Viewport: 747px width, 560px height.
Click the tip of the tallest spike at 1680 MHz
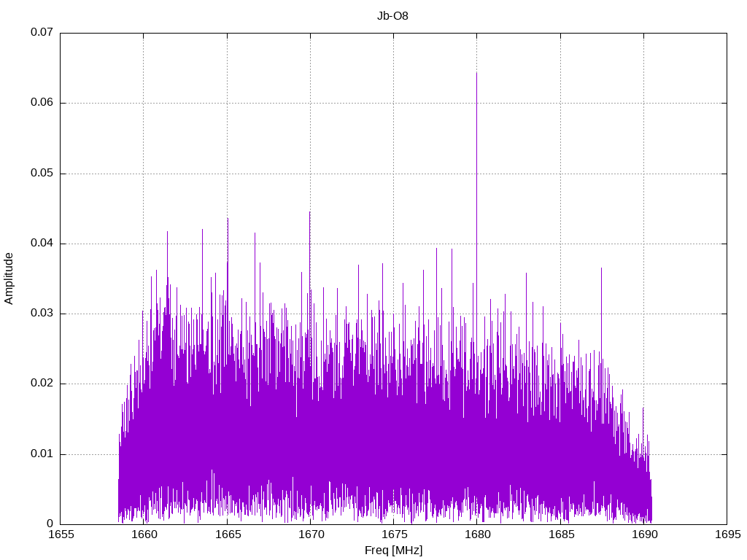[x=476, y=73]
